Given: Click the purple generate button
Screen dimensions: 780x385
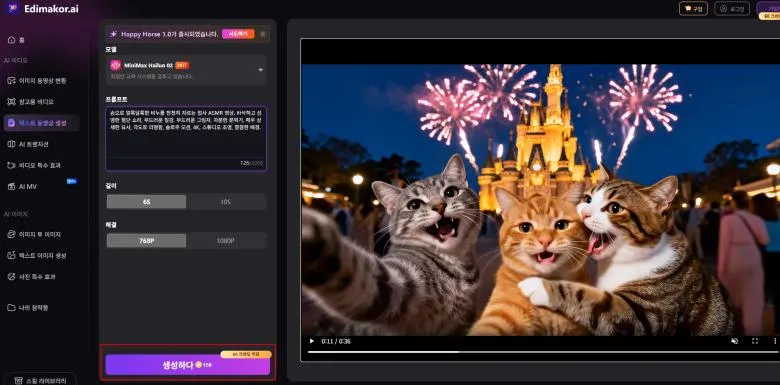Looking at the screenshot, I should [x=188, y=365].
